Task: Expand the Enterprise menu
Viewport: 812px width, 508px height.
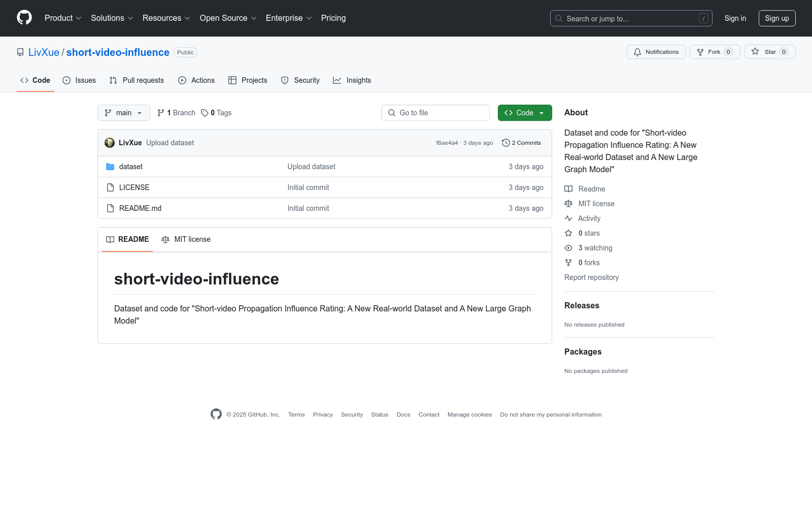Action: click(x=289, y=18)
